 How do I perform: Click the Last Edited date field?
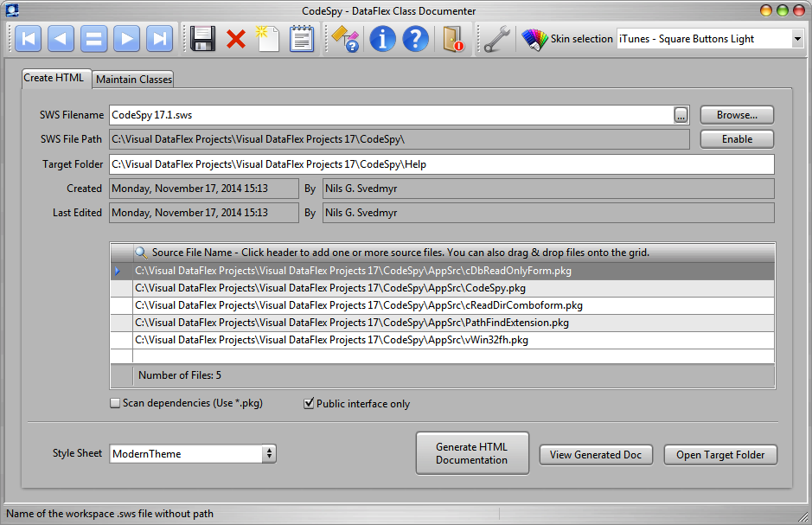click(x=204, y=213)
